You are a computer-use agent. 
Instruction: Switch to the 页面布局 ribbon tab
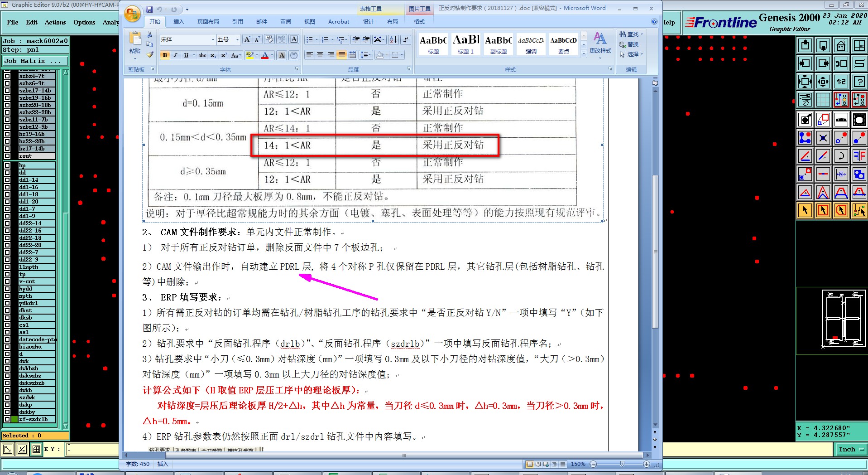[x=208, y=22]
